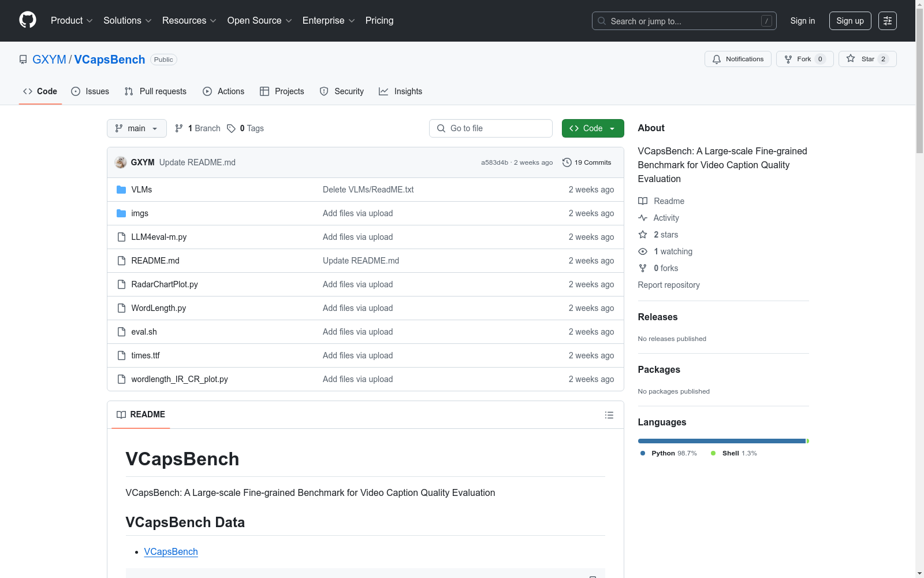Open the Projects tab
Viewport: 924px width, 578px height.
pos(282,91)
